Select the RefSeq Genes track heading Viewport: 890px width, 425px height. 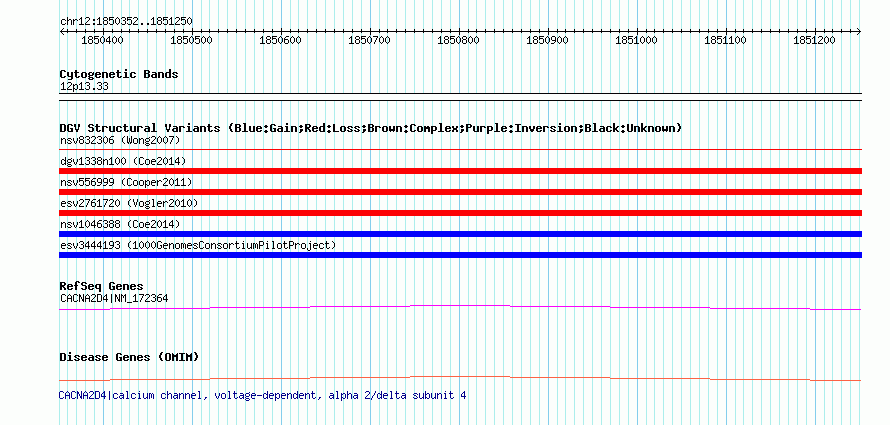pyautogui.click(x=101, y=286)
